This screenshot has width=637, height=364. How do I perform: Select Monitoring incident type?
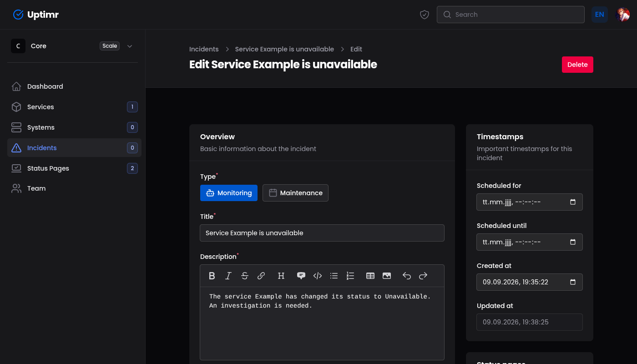tap(229, 193)
